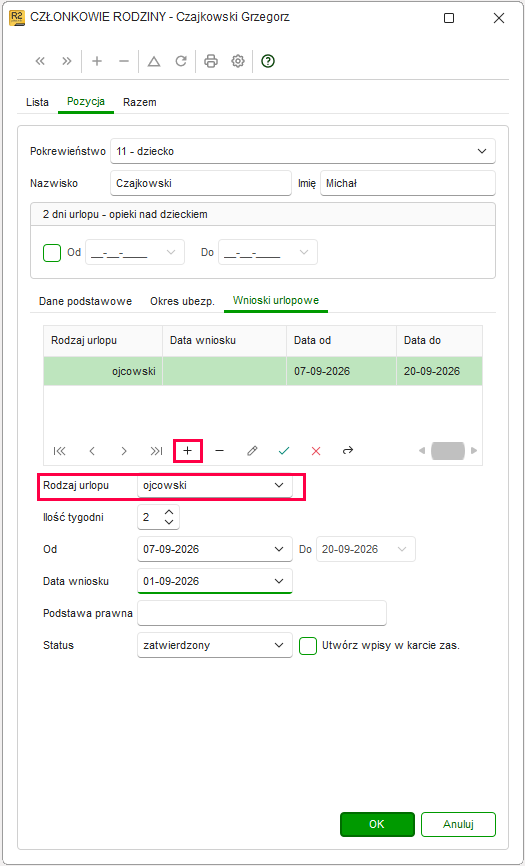Viewport: 525px width, 866px height.
Task: Confirm the dialog with OK
Action: (377, 825)
